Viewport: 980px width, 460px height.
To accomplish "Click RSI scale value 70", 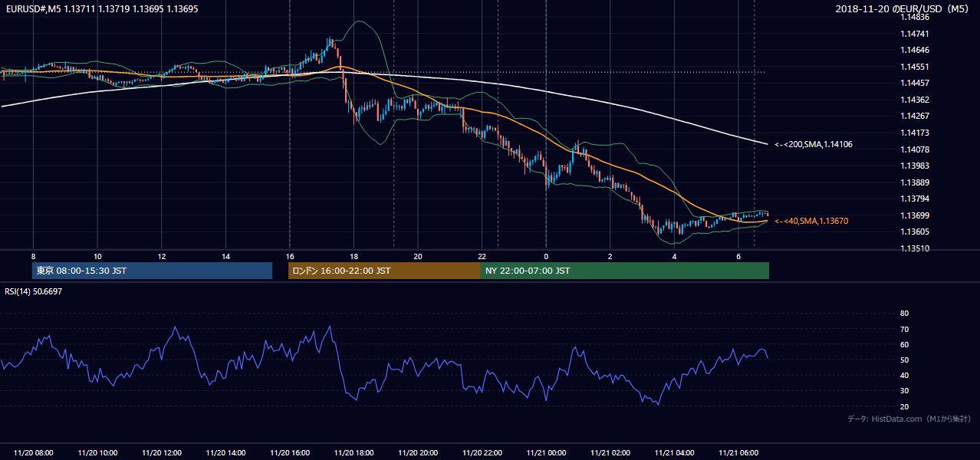I will 904,329.
